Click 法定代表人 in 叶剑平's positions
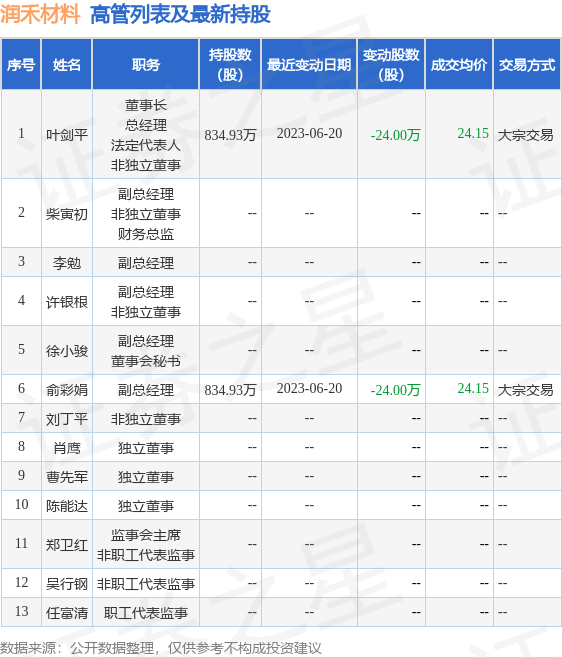The image size is (562, 657). [146, 145]
